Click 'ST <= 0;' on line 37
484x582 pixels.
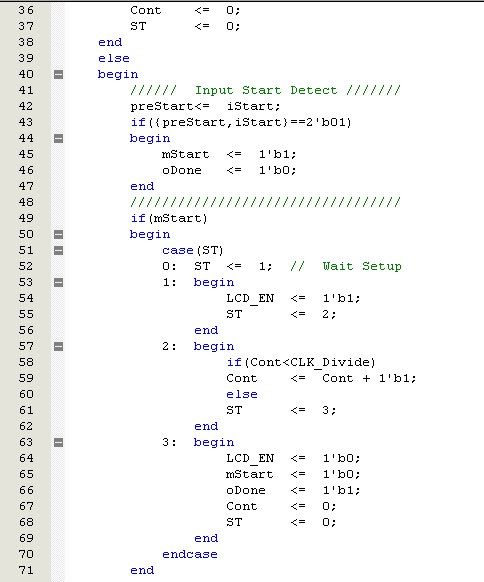click(x=185, y=26)
